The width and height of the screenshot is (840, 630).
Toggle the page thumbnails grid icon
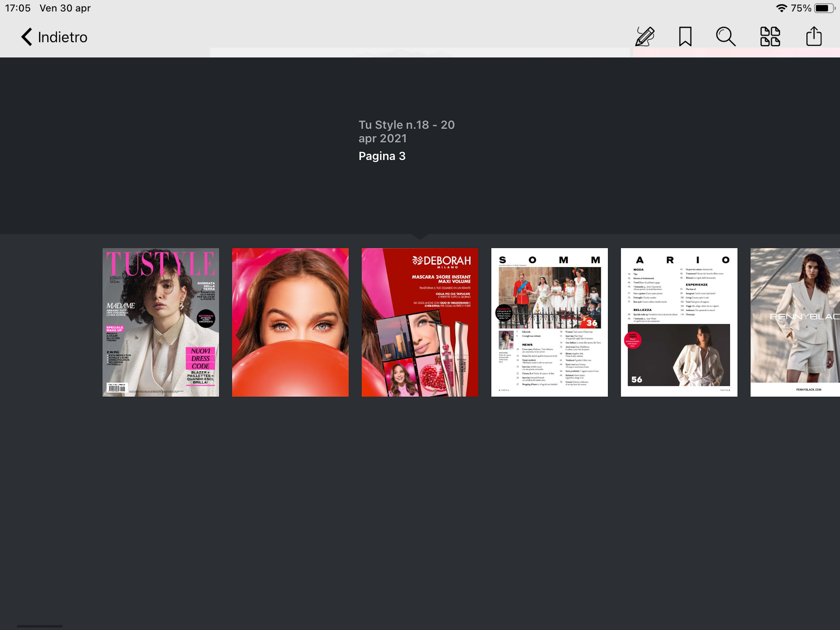(x=770, y=37)
